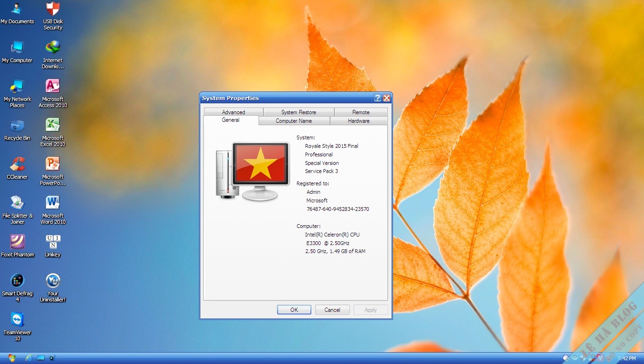Click the system clock showing 7:42 PM
644x364 pixels.
coord(626,358)
